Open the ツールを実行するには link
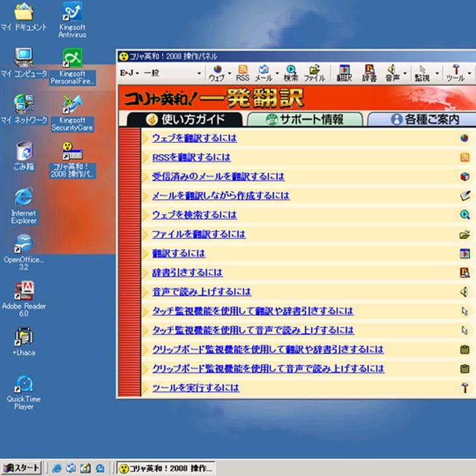 pos(196,387)
